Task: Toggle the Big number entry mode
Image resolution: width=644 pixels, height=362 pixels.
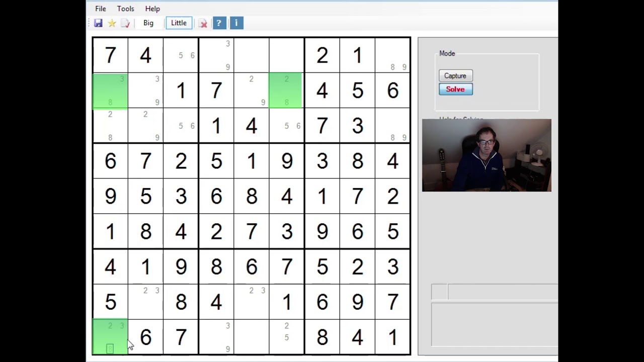Action: pos(148,23)
